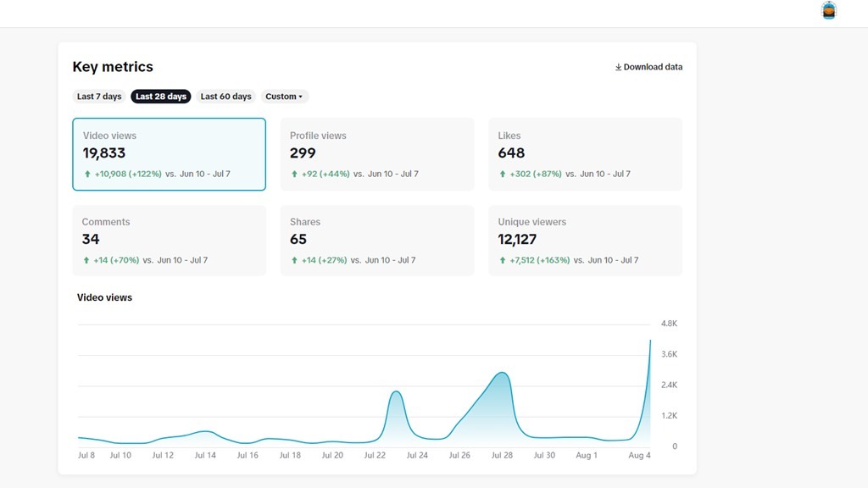The width and height of the screenshot is (868, 488).
Task: Click the Download data button
Action: pos(648,67)
